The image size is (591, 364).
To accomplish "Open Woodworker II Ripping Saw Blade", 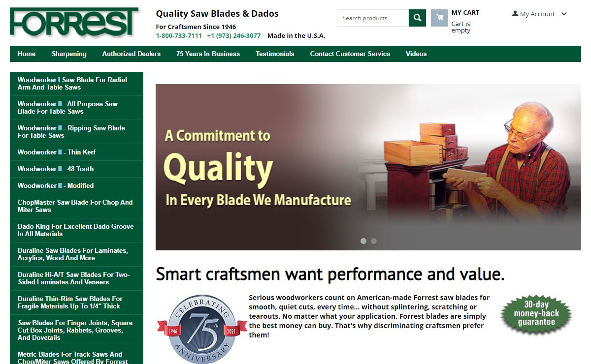I will click(x=76, y=132).
